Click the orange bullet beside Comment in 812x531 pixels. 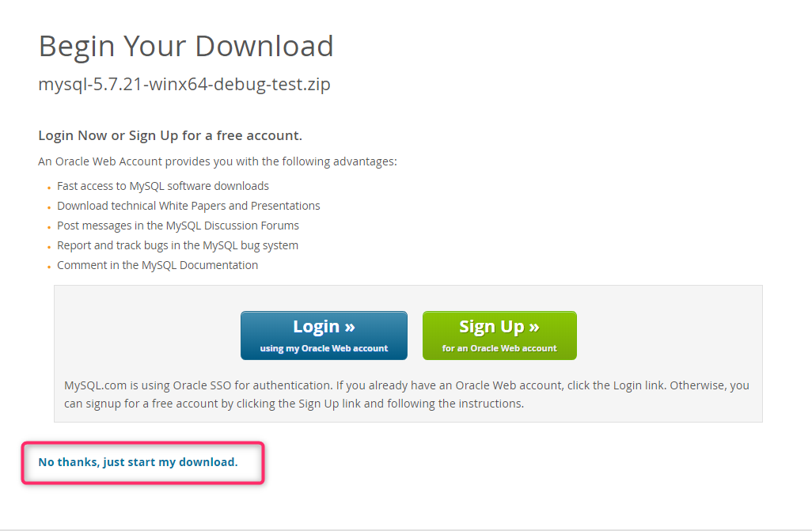click(49, 267)
